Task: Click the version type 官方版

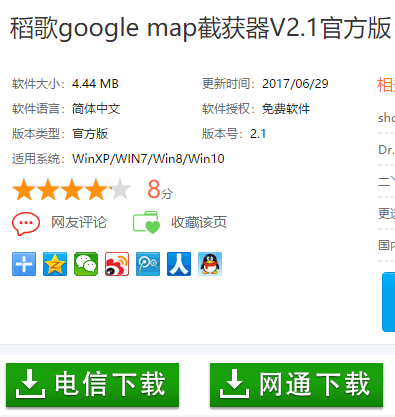Action: point(90,134)
